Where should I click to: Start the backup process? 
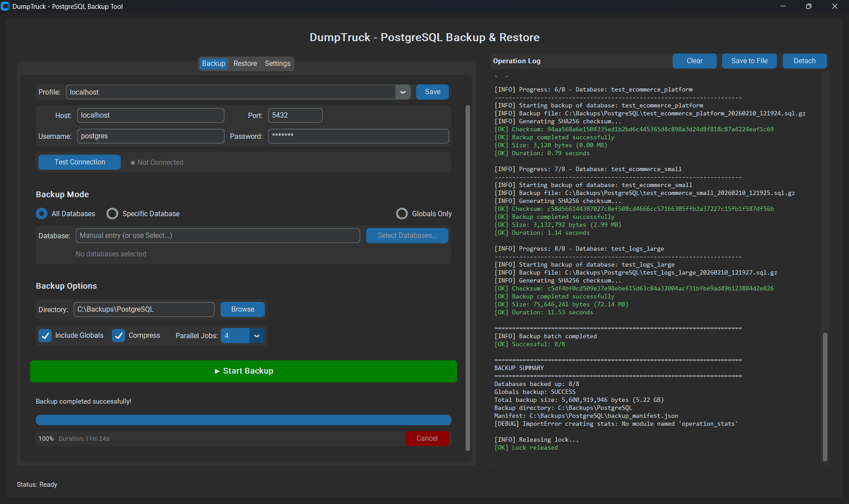[x=243, y=371]
